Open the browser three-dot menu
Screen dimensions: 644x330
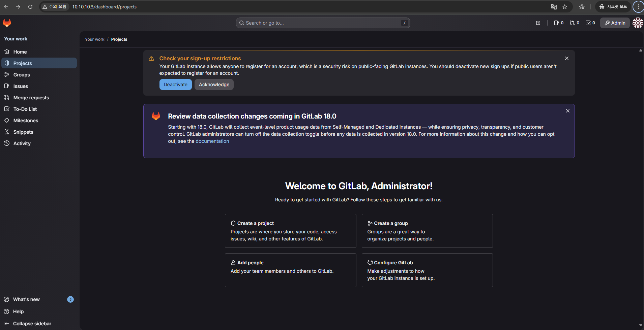638,7
